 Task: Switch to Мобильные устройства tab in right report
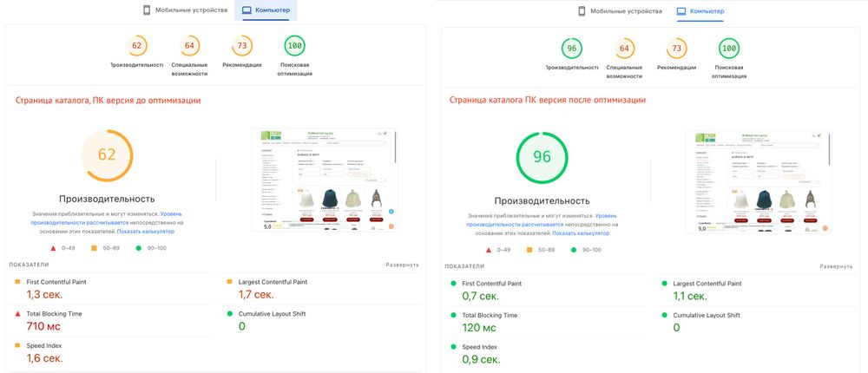click(621, 11)
